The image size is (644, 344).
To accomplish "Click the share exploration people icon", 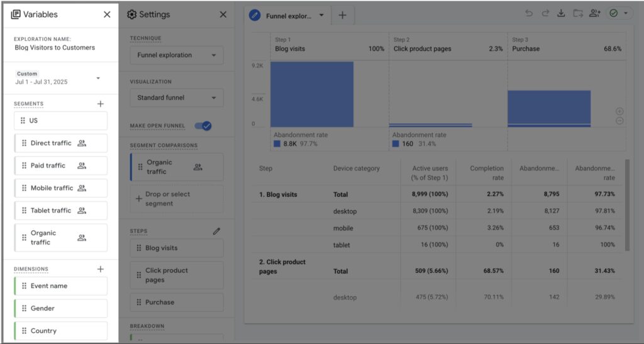I will [594, 14].
